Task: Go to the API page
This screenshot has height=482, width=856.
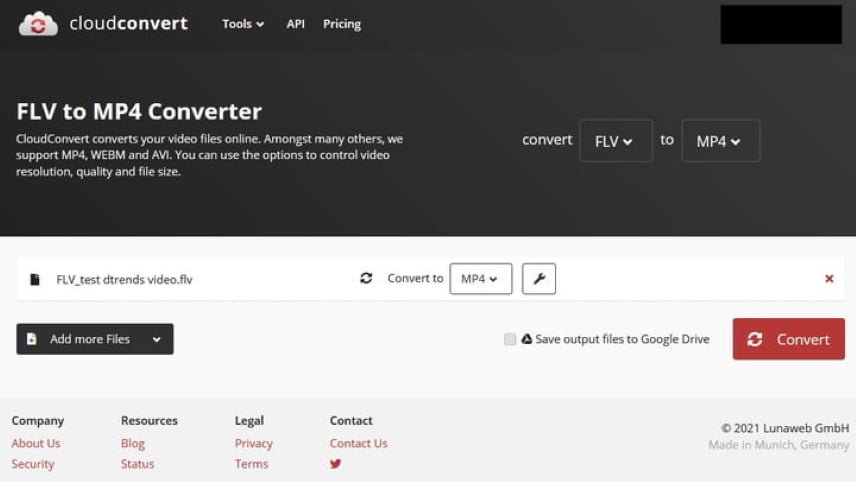Action: pos(295,24)
